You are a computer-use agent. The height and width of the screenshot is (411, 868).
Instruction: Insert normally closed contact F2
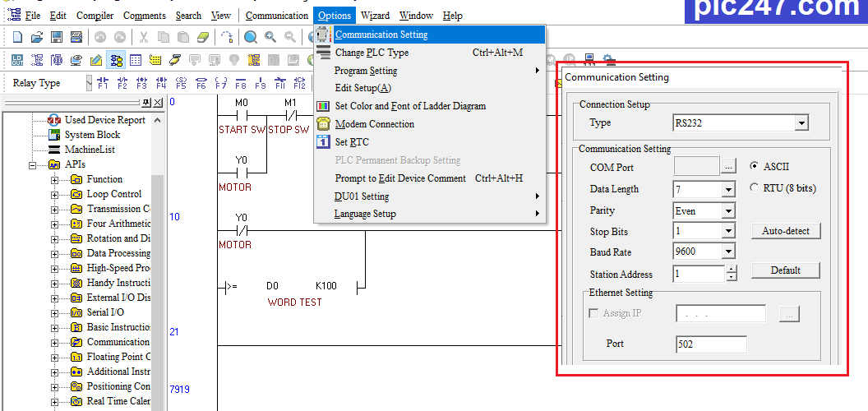[122, 83]
